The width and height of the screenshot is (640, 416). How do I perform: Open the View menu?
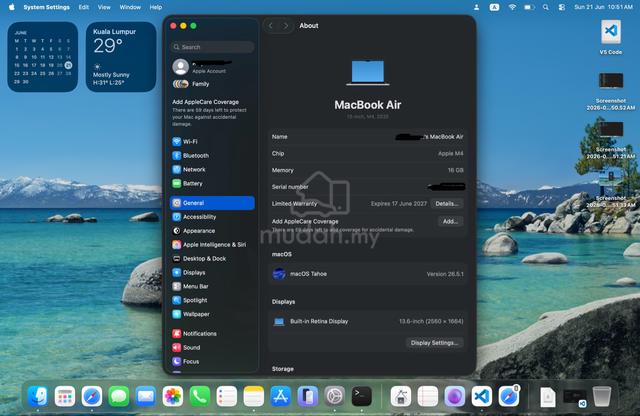[x=104, y=7]
